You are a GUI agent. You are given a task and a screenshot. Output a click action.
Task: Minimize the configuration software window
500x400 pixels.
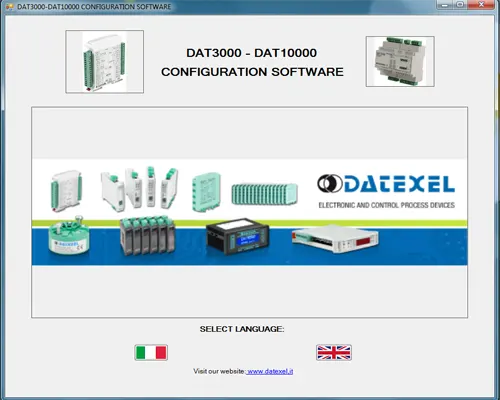(x=445, y=5)
